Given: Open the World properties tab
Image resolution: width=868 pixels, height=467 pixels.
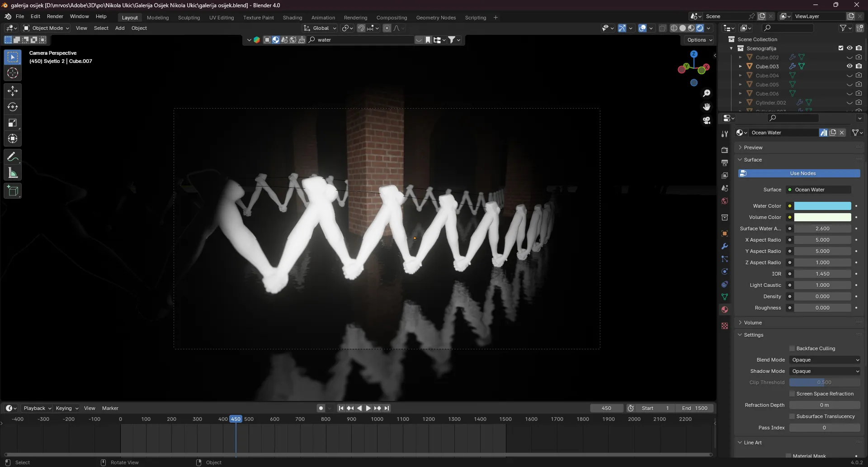Looking at the screenshot, I should click(725, 201).
